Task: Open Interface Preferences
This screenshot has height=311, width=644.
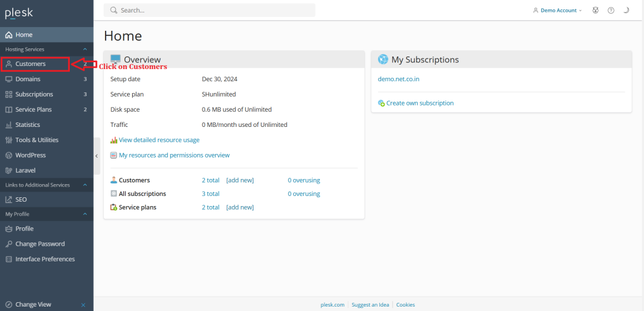Action: pos(47,259)
